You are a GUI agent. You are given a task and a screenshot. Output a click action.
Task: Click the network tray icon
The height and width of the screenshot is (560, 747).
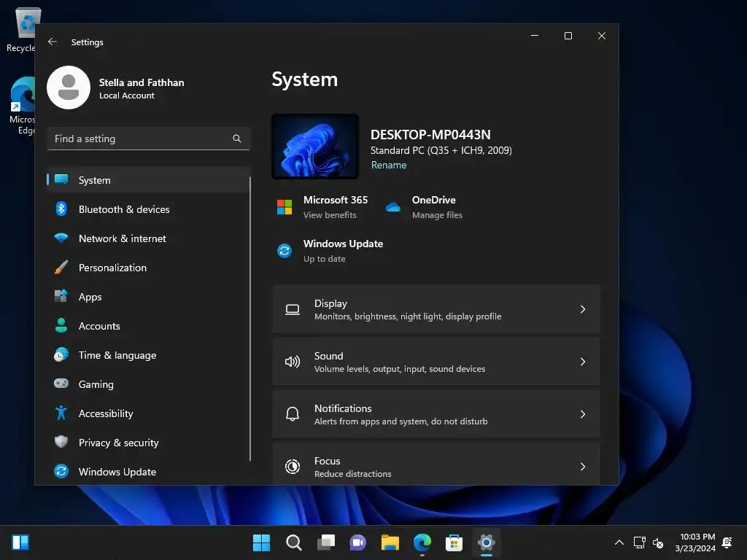coord(639,542)
